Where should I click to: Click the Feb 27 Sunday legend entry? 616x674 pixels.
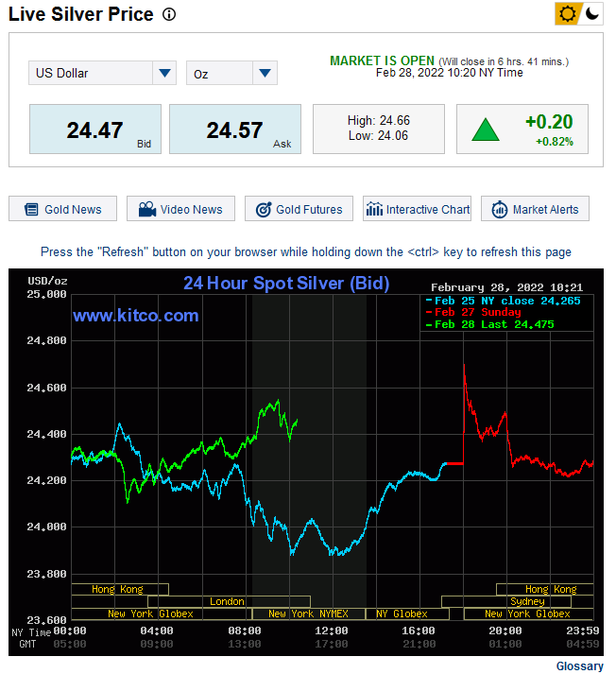(473, 312)
